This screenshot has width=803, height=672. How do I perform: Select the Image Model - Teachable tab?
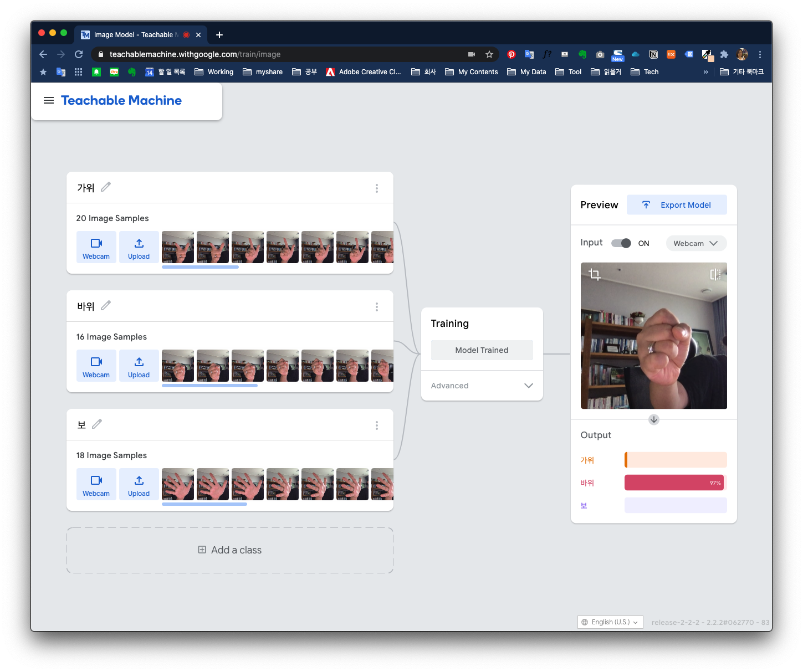pos(141,35)
